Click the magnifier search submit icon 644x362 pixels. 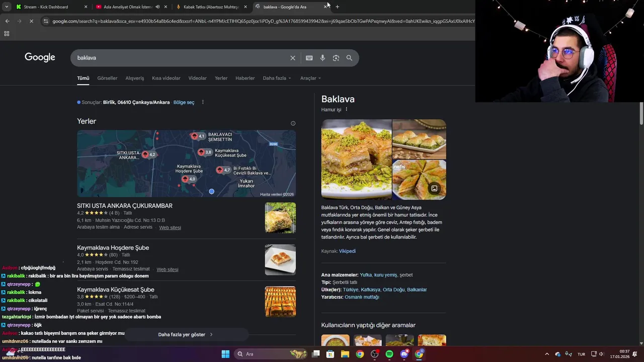pyautogui.click(x=349, y=58)
